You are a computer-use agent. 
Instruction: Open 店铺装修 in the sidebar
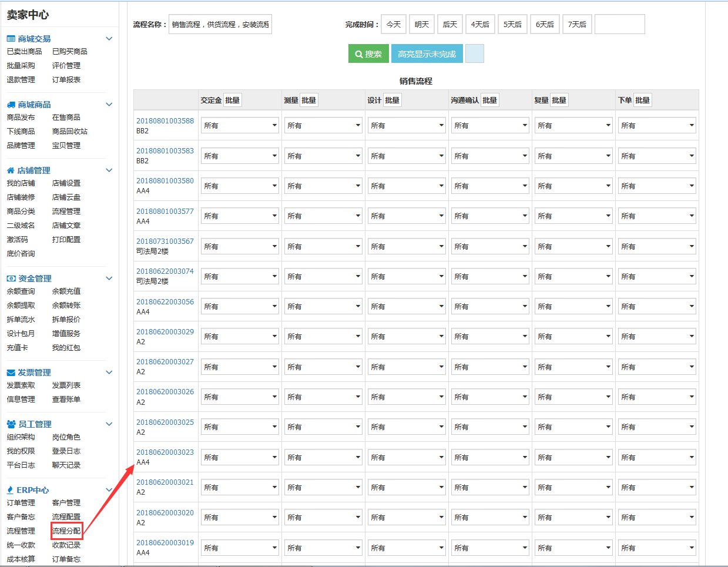21,197
